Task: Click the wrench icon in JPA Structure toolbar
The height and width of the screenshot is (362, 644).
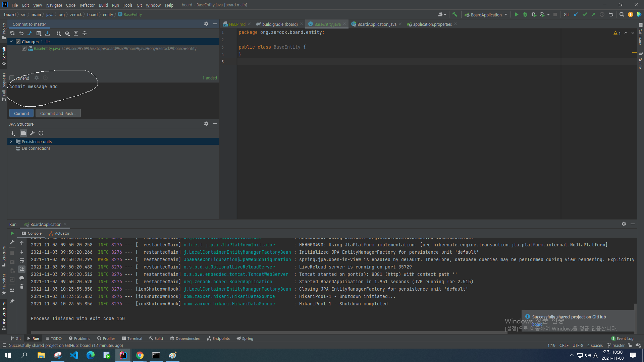Action: point(32,133)
